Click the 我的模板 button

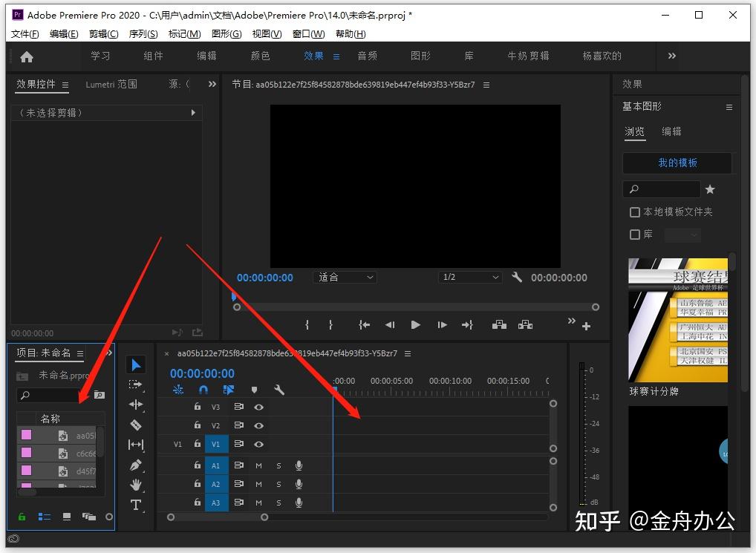(x=677, y=163)
